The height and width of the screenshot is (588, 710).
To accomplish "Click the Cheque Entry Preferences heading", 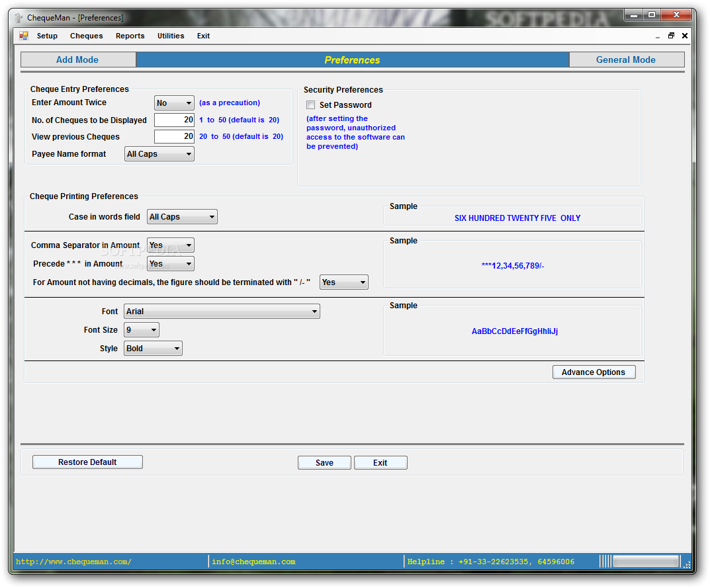I will pos(79,89).
